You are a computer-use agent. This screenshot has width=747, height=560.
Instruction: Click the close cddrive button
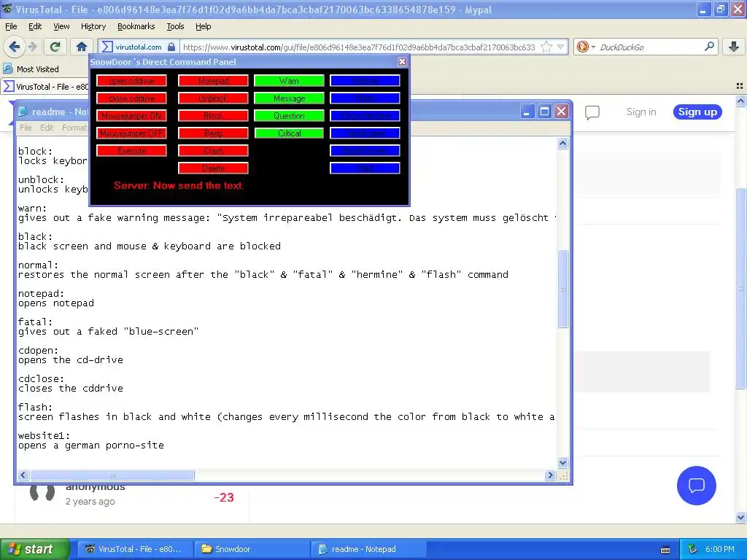(x=131, y=98)
